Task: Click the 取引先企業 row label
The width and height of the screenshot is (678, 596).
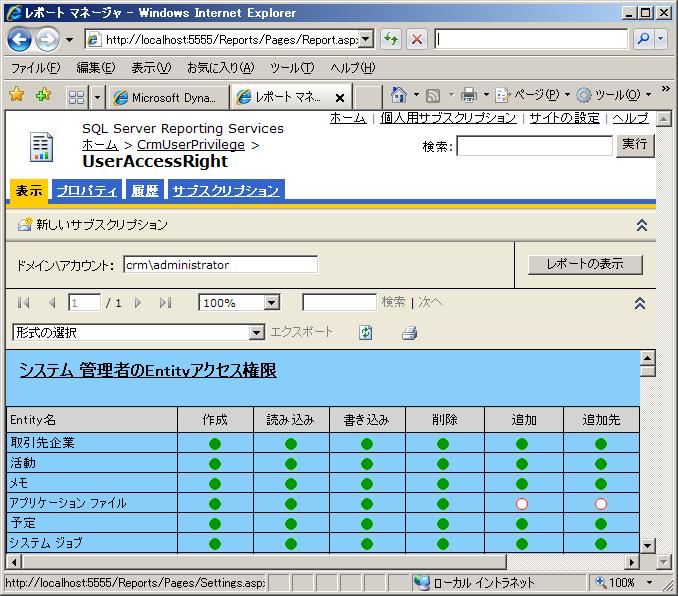Action: point(42,442)
